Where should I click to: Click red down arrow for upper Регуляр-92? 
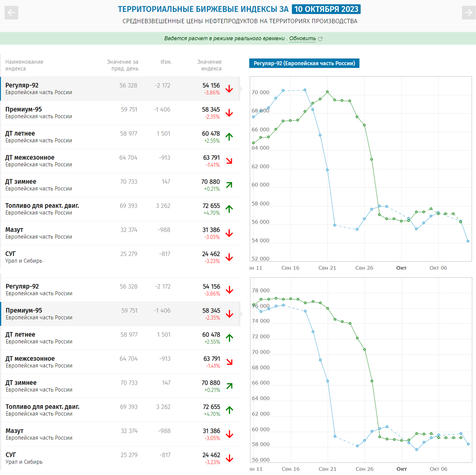(229, 89)
